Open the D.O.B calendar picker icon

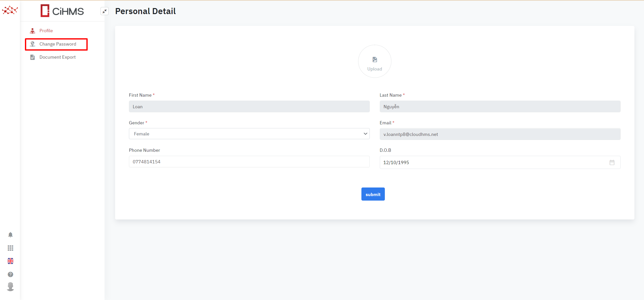pos(612,163)
